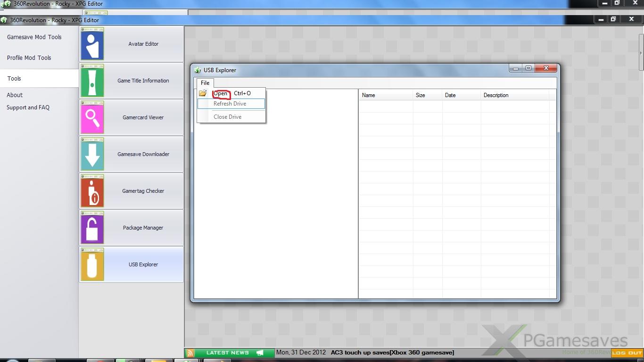Select Close Drive menu entry

pos(227,117)
